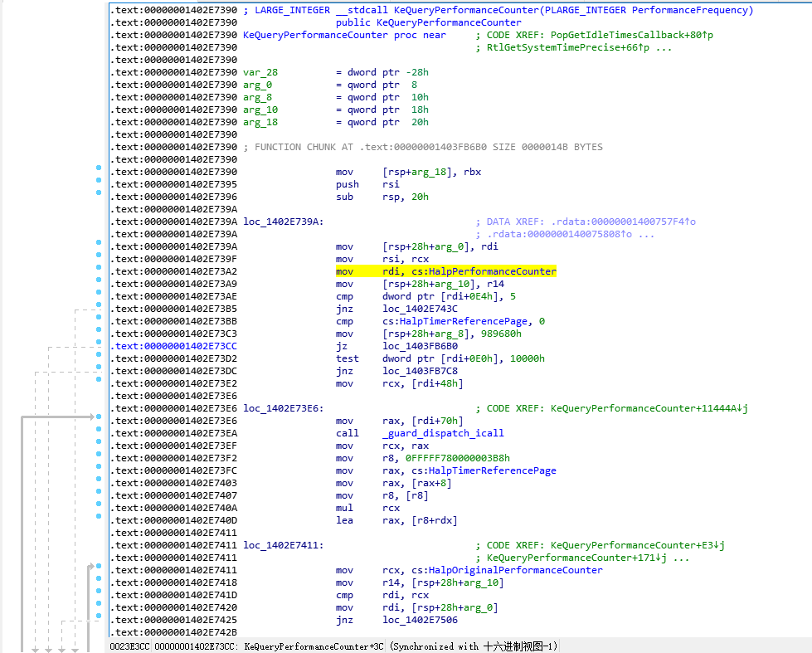Image resolution: width=812 pixels, height=653 pixels.
Task: Click the operand [rdi+70h]
Action: point(438,421)
